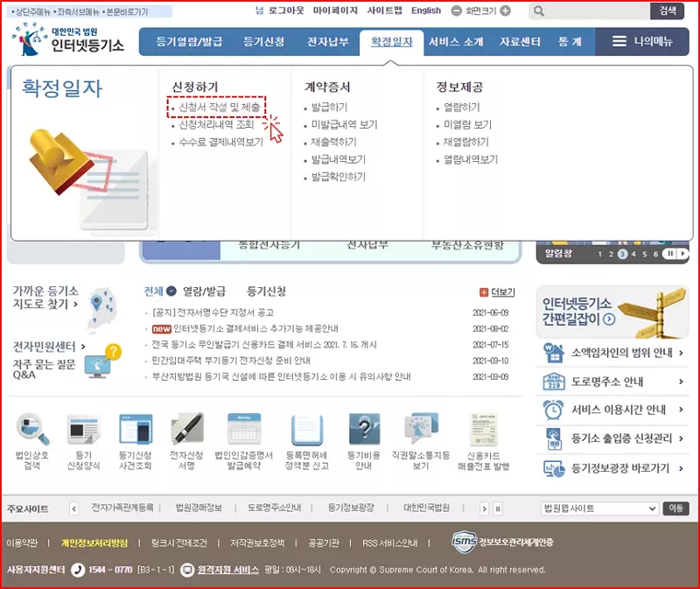Open 신용카드 매출전표 발행 receipt icon
Image resolution: width=700 pixels, height=589 pixels.
(x=484, y=429)
